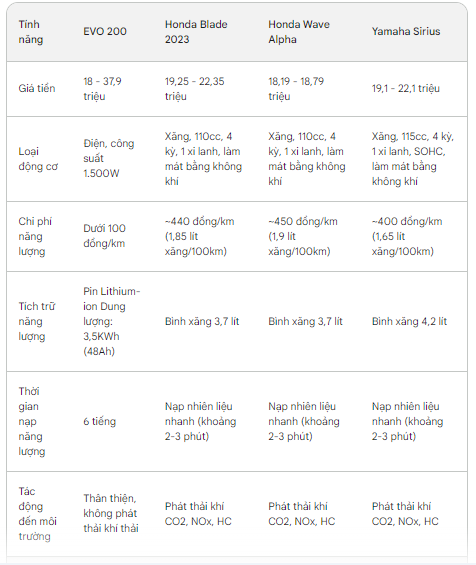The height and width of the screenshot is (565, 476).
Task: Click the EVO 200 column header
Action: [105, 32]
